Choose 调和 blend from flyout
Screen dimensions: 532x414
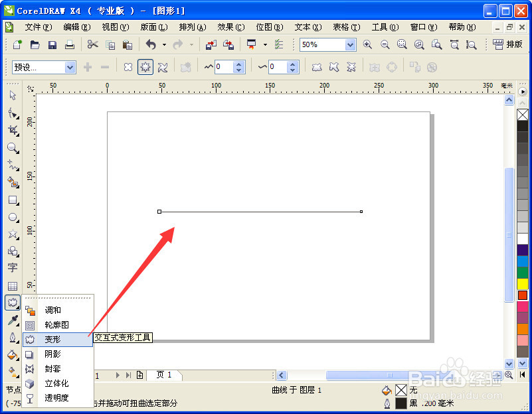[x=58, y=310]
